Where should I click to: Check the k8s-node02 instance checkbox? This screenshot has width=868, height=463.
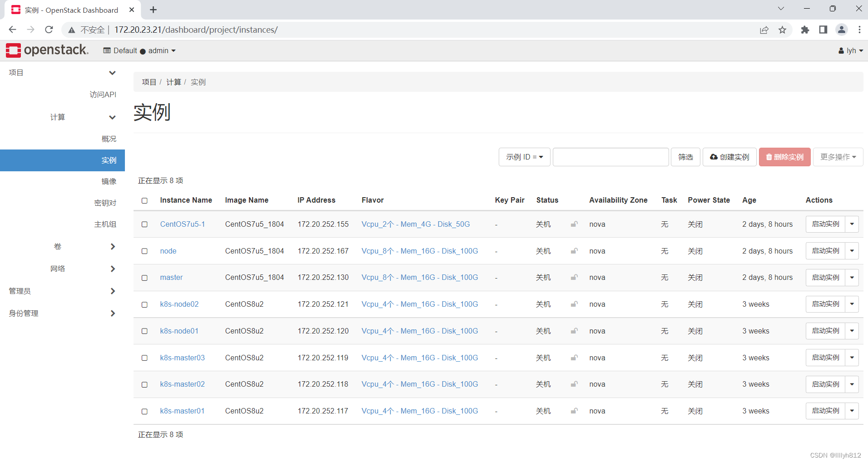[x=144, y=304]
